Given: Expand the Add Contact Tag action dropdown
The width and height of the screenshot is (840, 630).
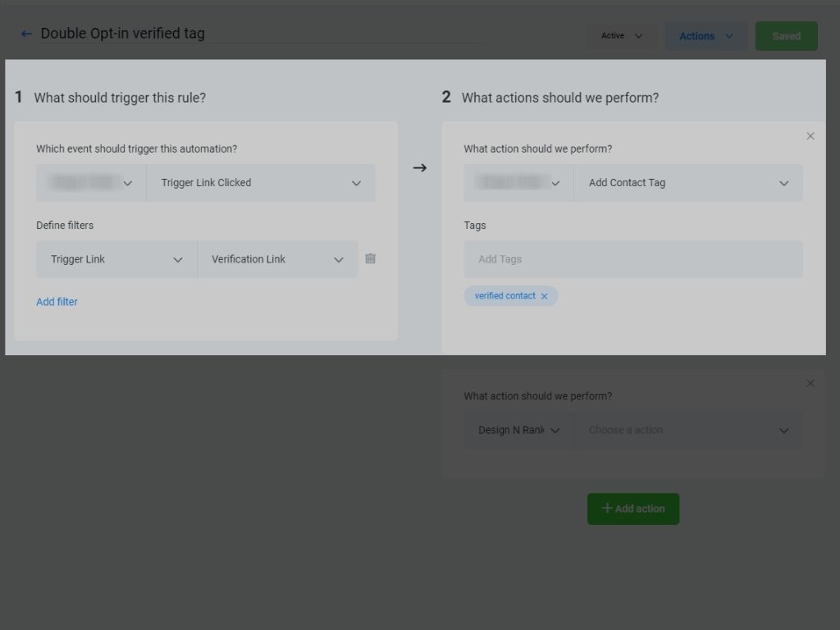Looking at the screenshot, I should pyautogui.click(x=688, y=183).
